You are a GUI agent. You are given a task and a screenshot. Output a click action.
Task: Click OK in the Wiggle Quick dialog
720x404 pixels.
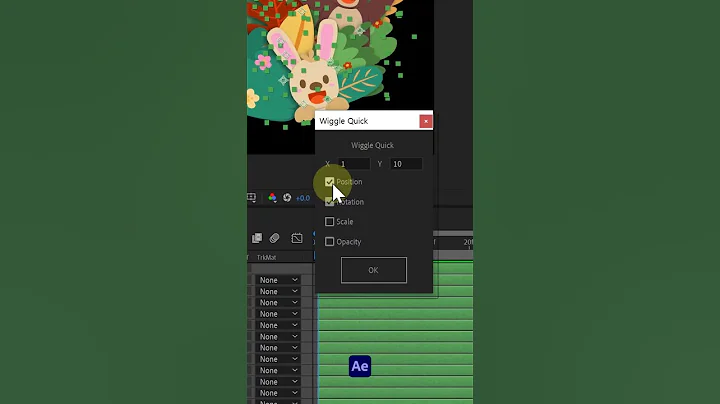coord(373,270)
